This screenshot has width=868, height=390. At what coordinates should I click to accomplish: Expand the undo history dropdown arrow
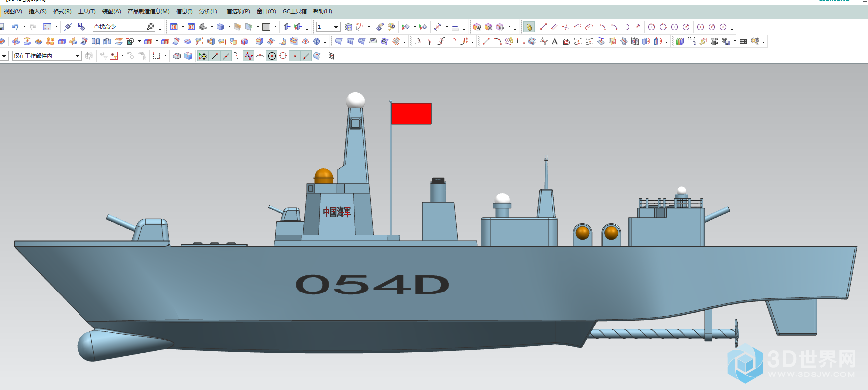click(24, 27)
